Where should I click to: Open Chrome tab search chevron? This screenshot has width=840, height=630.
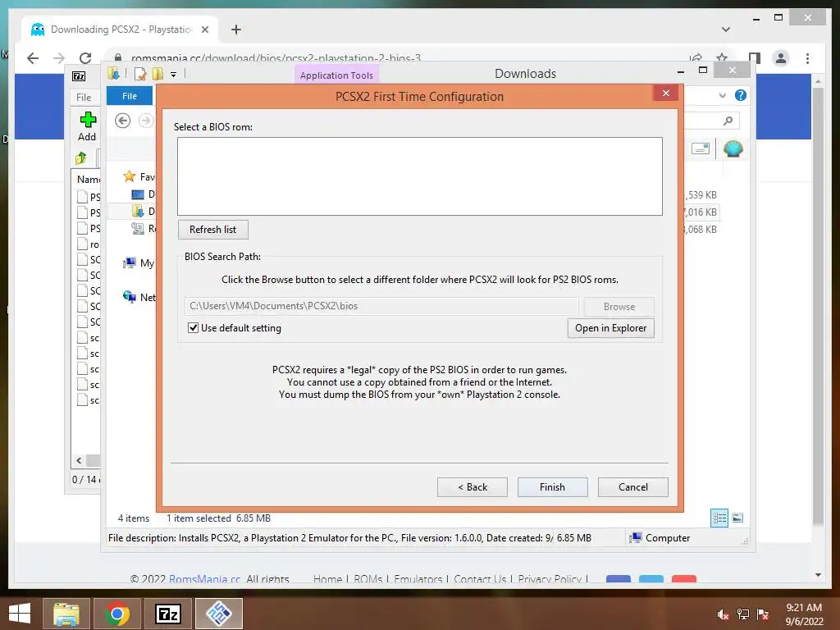[725, 30]
